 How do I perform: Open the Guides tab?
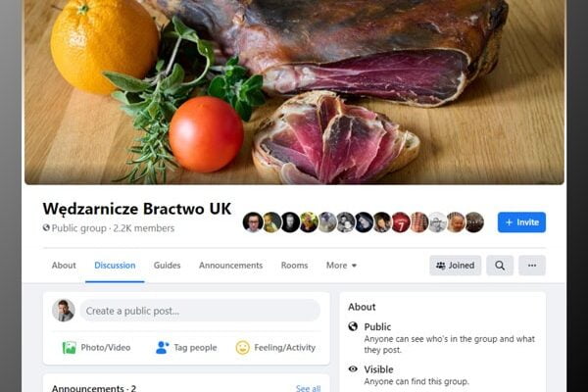point(168,266)
